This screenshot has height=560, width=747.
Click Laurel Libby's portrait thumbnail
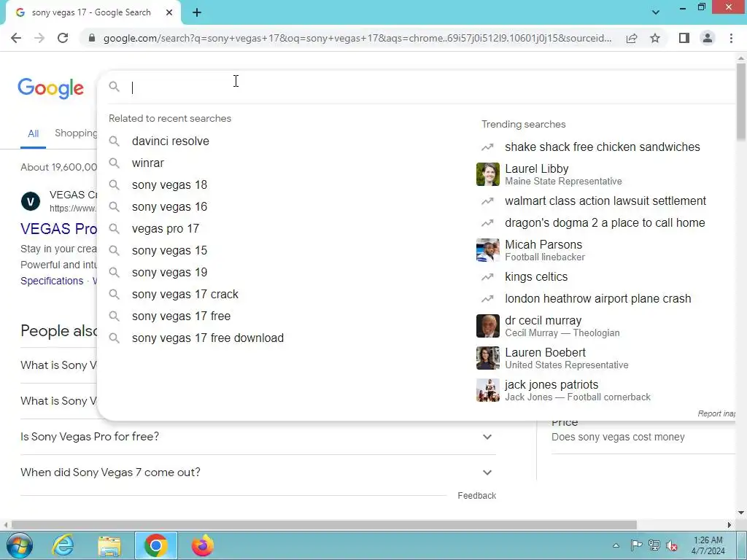click(488, 174)
